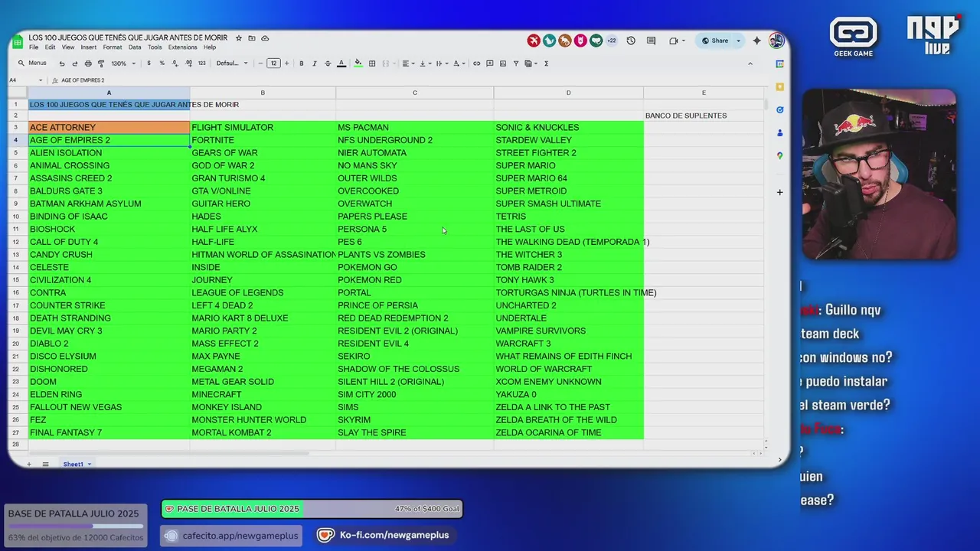The image size is (980, 551).
Task: Open the Extensions menu
Action: [183, 47]
